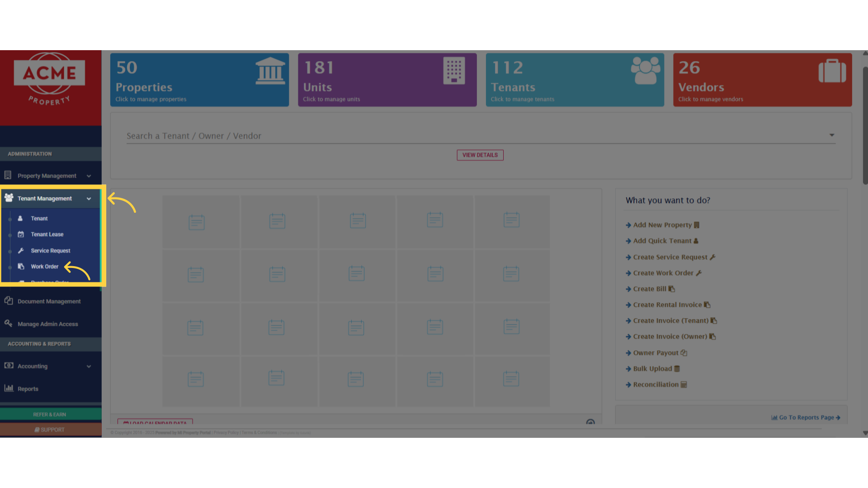Screen dimensions: 868x488
Task: Click the Document Management sidebar icon
Action: pos(9,301)
